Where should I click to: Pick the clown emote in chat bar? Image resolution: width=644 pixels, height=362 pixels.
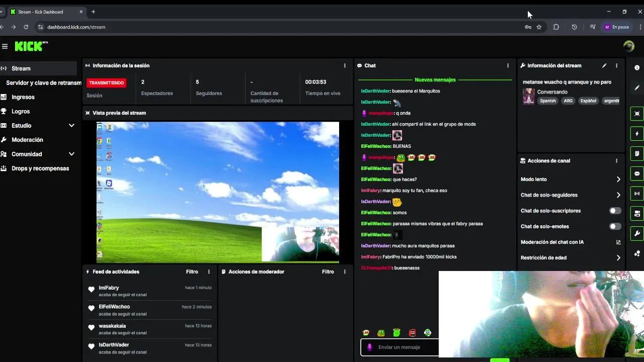(x=428, y=333)
